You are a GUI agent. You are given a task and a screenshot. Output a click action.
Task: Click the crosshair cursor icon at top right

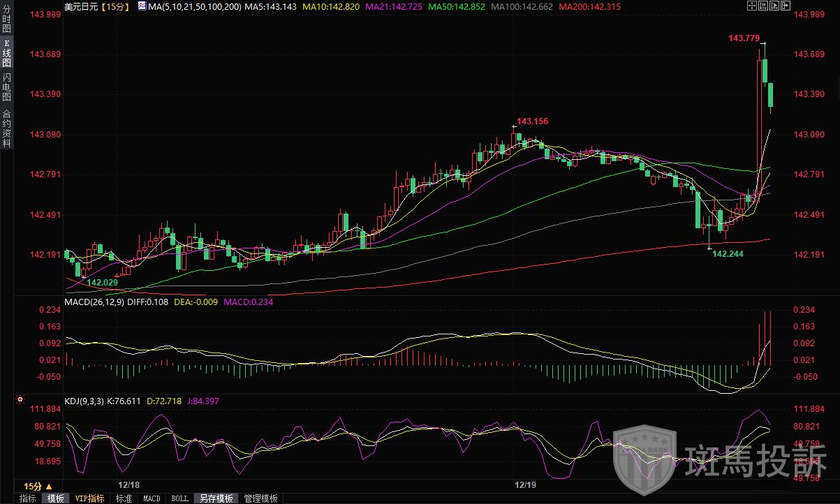(751, 6)
